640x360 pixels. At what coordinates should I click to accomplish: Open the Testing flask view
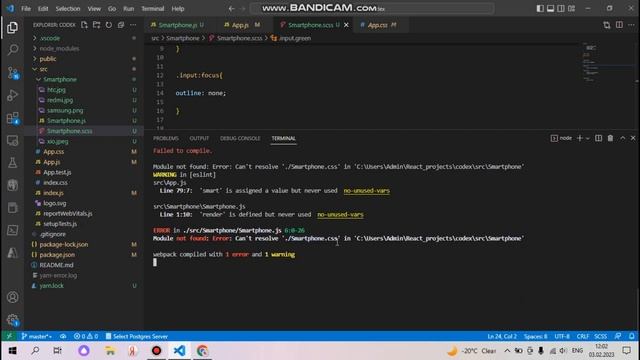(x=13, y=163)
